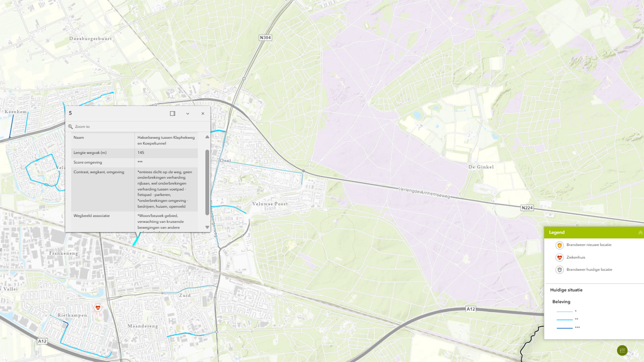Open the popup options dropdown chevron
The height and width of the screenshot is (362, 644).
click(x=187, y=114)
